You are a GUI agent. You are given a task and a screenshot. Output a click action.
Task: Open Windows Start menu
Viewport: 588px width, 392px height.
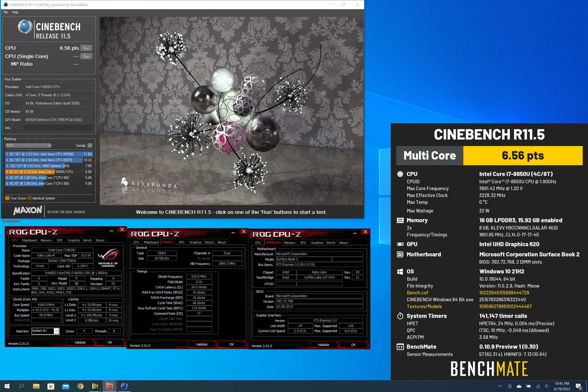[x=7, y=386]
